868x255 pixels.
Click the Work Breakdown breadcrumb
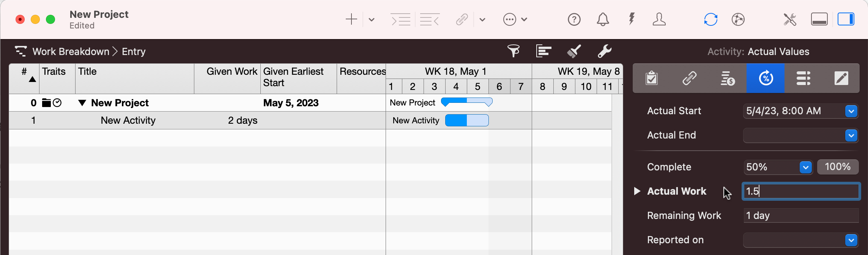(x=71, y=52)
